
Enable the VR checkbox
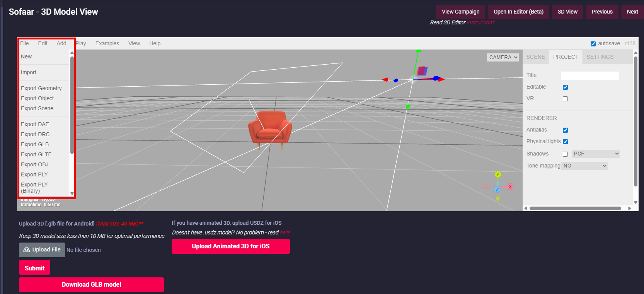pos(565,99)
